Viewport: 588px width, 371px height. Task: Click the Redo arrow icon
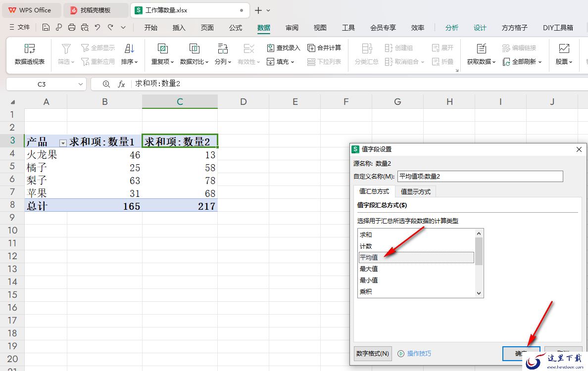click(110, 27)
